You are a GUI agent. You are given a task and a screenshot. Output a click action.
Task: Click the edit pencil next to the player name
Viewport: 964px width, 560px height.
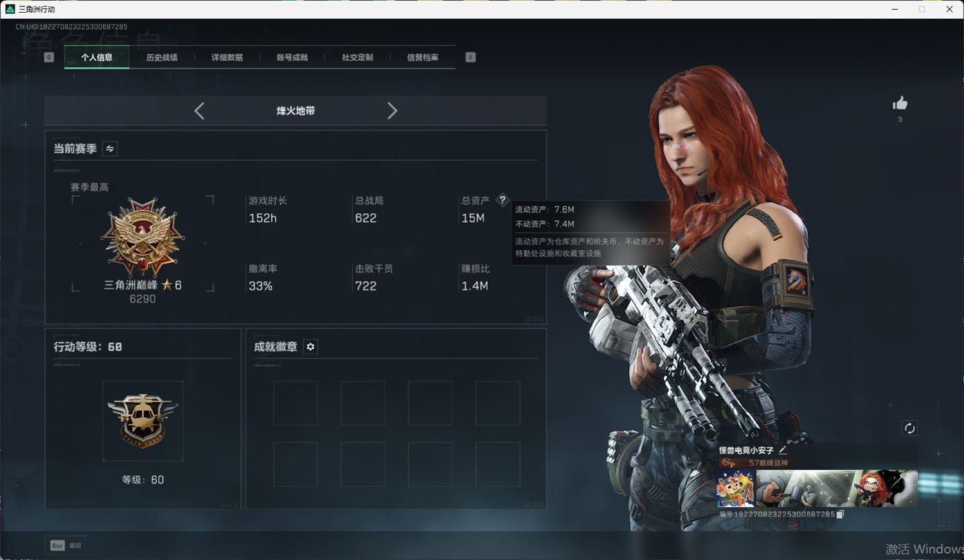[x=783, y=450]
